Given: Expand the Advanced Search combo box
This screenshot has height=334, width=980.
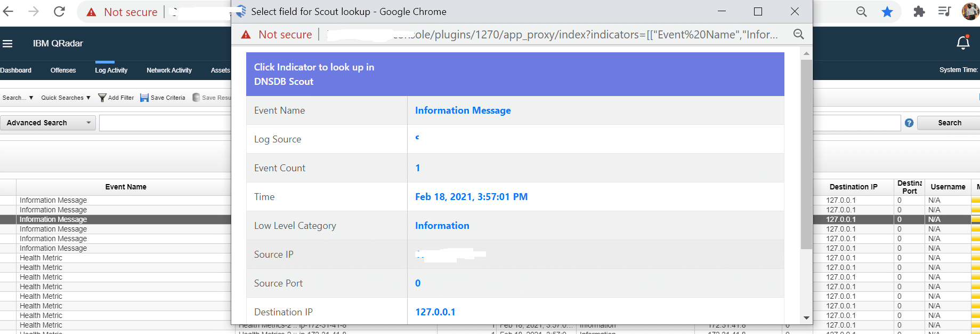Looking at the screenshot, I should click(x=48, y=123).
